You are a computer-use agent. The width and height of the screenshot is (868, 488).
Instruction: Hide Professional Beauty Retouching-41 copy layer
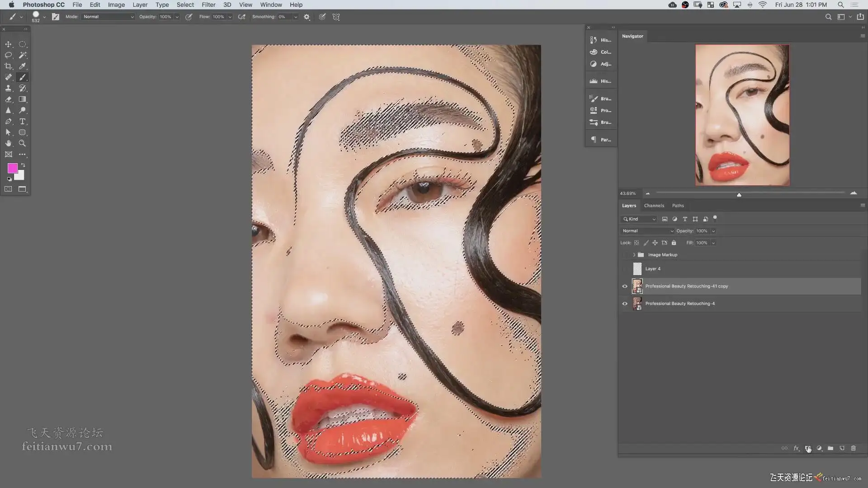tap(625, 286)
